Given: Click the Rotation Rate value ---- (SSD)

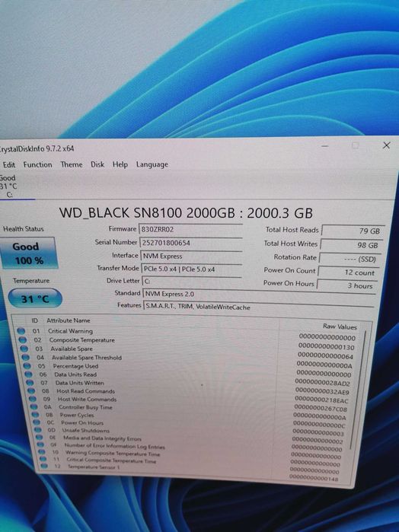Looking at the screenshot, I should [x=349, y=260].
